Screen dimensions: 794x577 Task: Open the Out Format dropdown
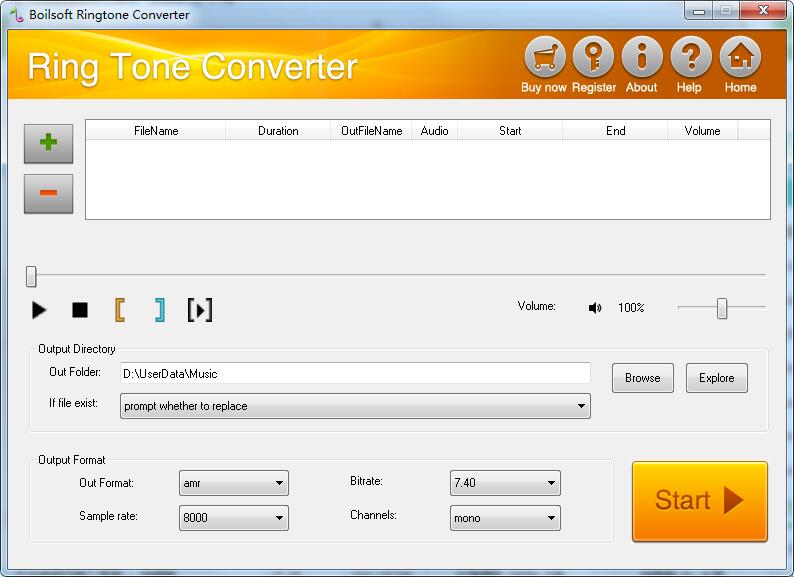(x=279, y=483)
